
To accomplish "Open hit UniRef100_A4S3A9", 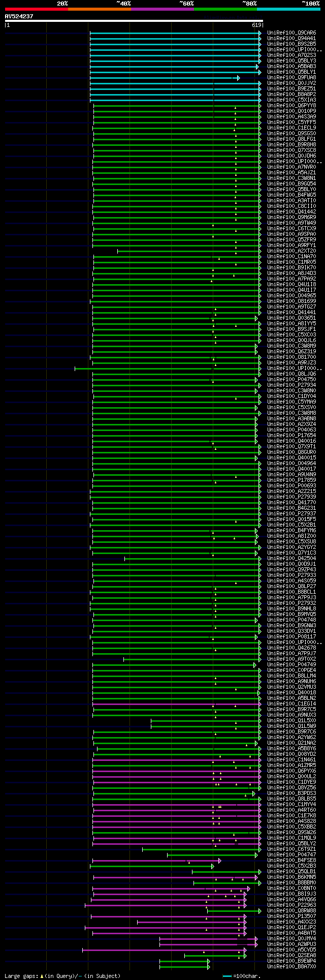I will (291, 117).
